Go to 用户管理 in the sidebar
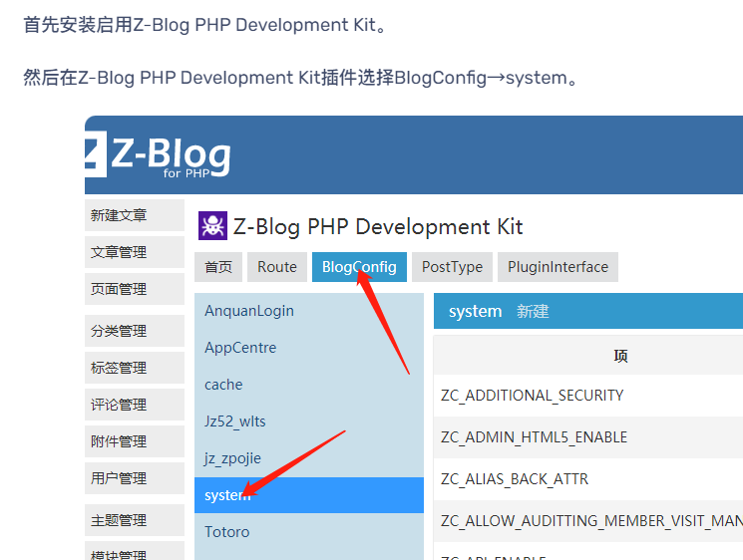Screen dimensions: 743x560 click(135, 478)
